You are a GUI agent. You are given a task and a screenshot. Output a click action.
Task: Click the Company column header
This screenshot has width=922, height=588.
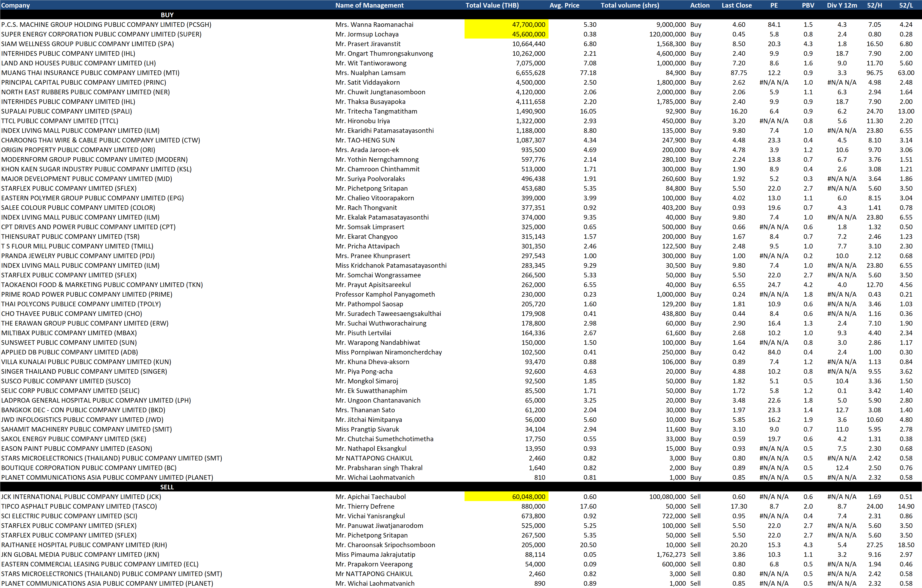coord(15,5)
